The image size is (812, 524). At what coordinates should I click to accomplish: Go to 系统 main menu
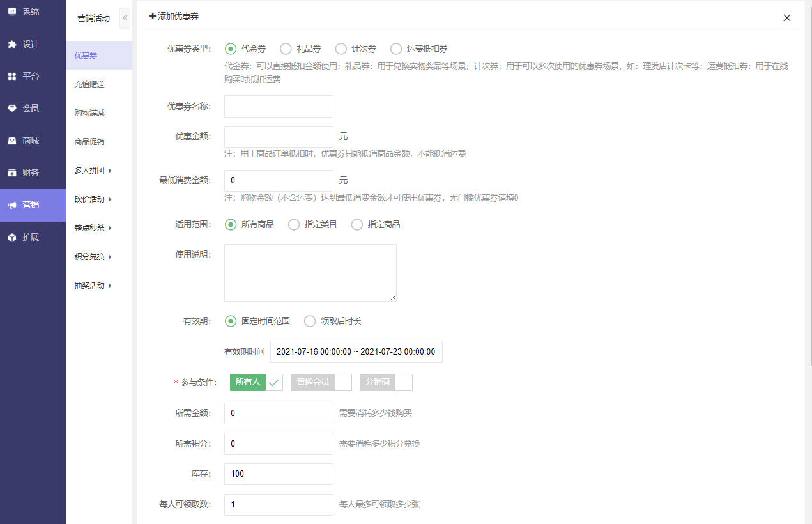[33, 12]
